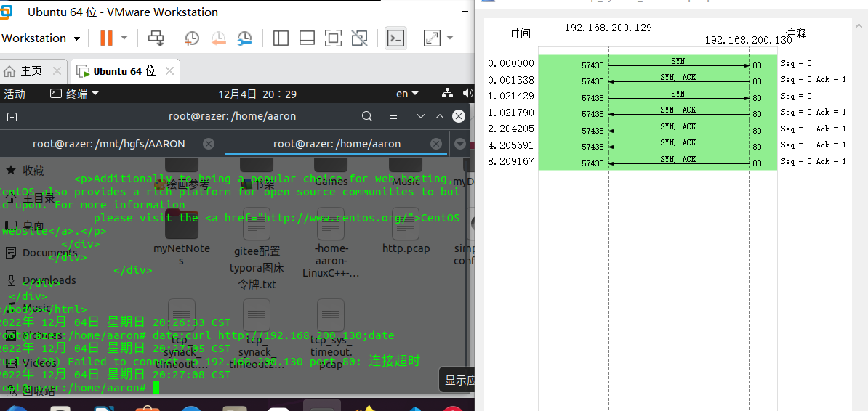Viewport: 868px width, 411px height.
Task: Close the /mnt/hgfs/AARON terminal tab
Action: (208, 144)
